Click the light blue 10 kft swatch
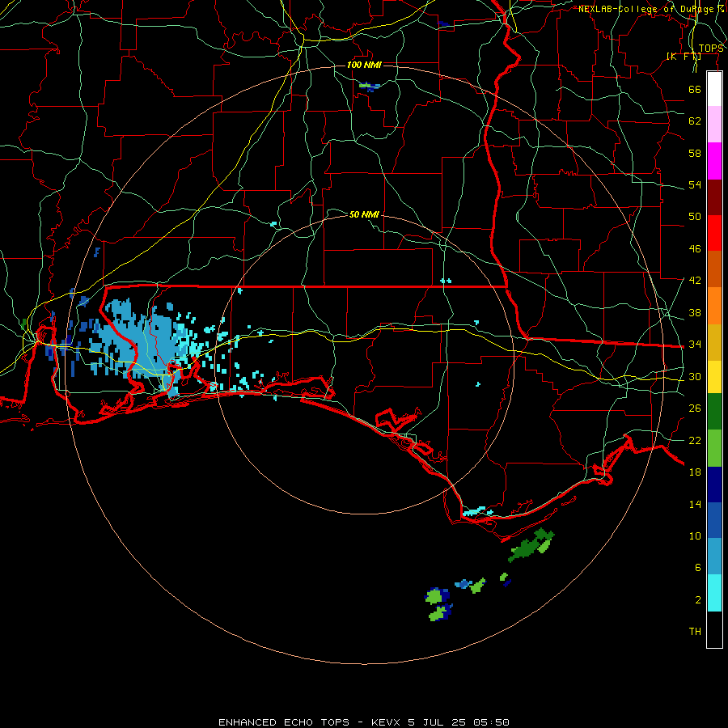 [x=714, y=557]
